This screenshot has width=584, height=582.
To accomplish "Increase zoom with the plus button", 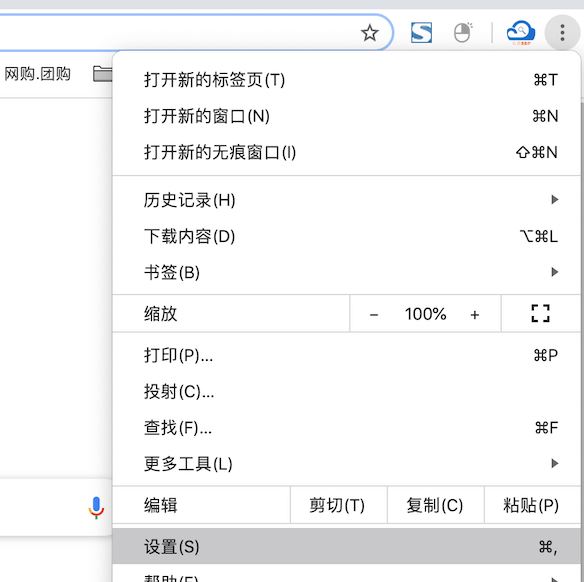I will click(474, 315).
